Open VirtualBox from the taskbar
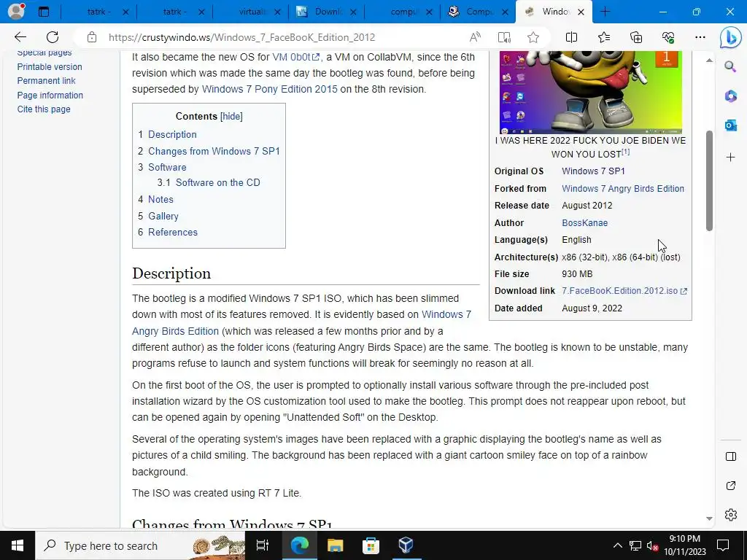 pyautogui.click(x=406, y=545)
